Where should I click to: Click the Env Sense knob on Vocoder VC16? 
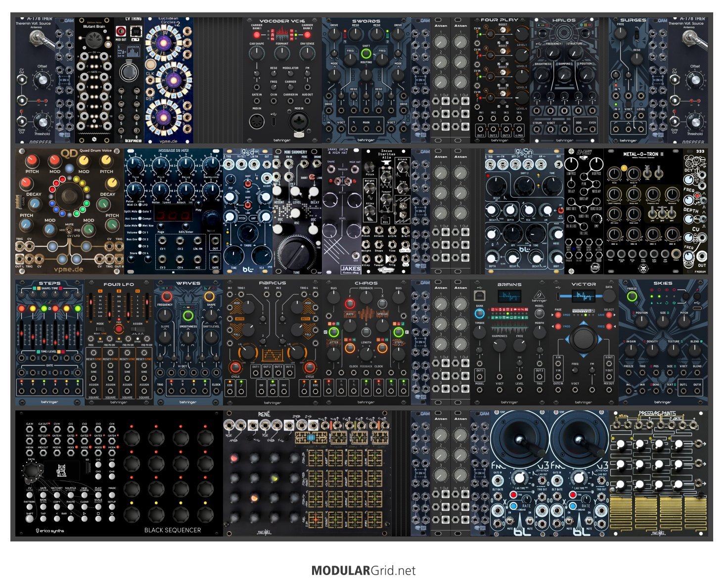pyautogui.click(x=307, y=53)
